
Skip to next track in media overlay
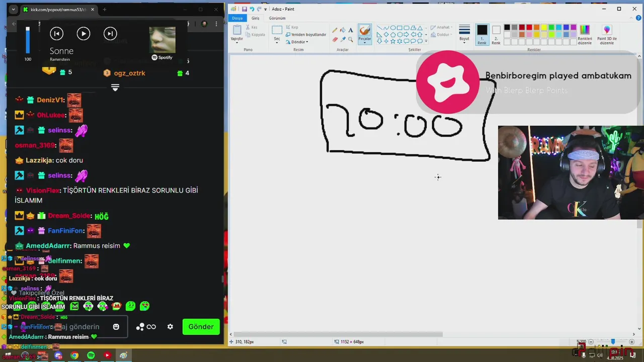(x=110, y=34)
